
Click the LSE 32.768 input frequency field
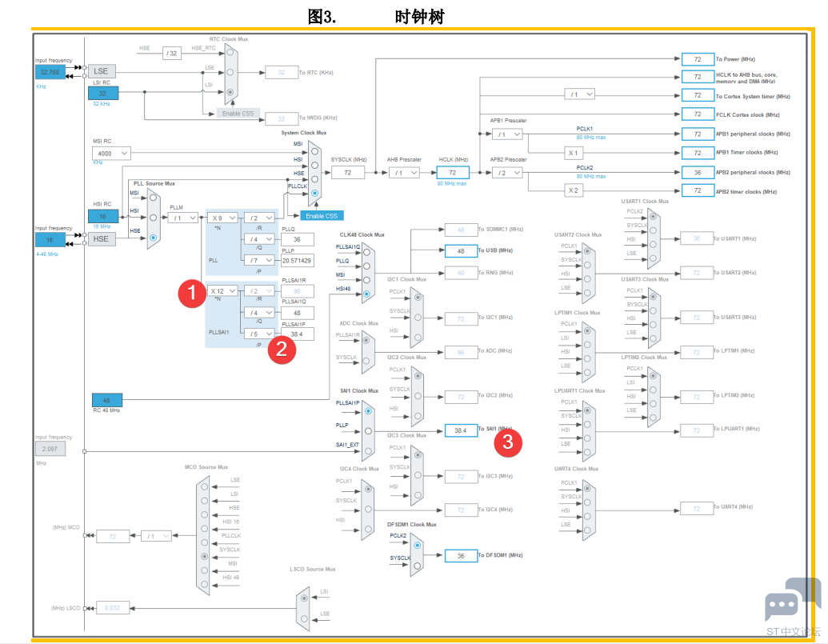pyautogui.click(x=50, y=72)
